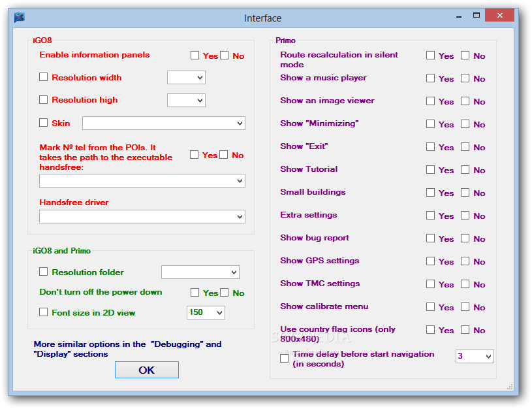This screenshot has height=409, width=532.
Task: Check No for Show bug report
Action: pos(465,238)
